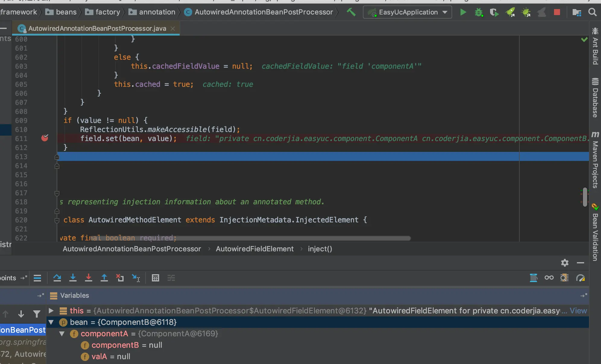Click the inject() breadcrumb item
Screen dimensions: 601x364
point(320,249)
